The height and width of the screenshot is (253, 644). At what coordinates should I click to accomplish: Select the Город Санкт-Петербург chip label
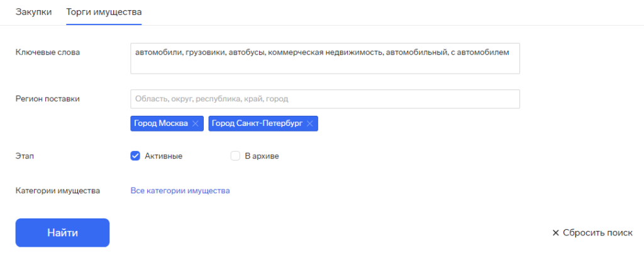(x=258, y=124)
